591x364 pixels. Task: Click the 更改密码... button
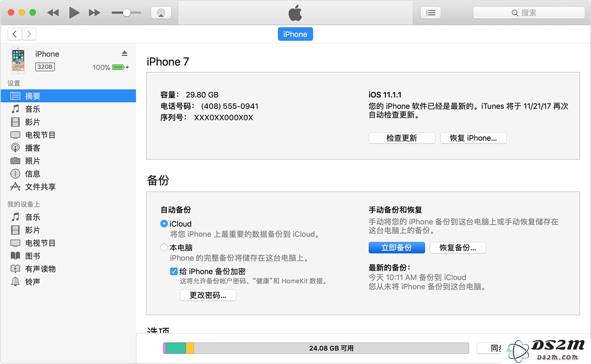click(x=208, y=295)
